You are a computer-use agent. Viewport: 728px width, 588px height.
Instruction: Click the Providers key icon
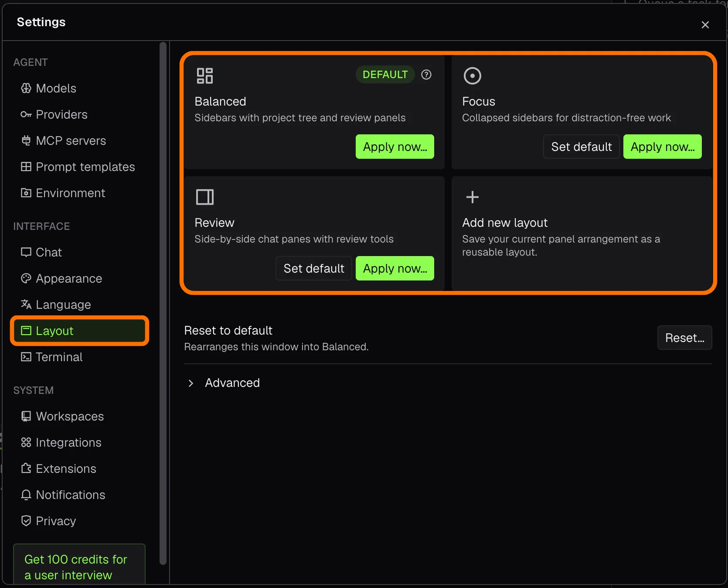coord(26,114)
